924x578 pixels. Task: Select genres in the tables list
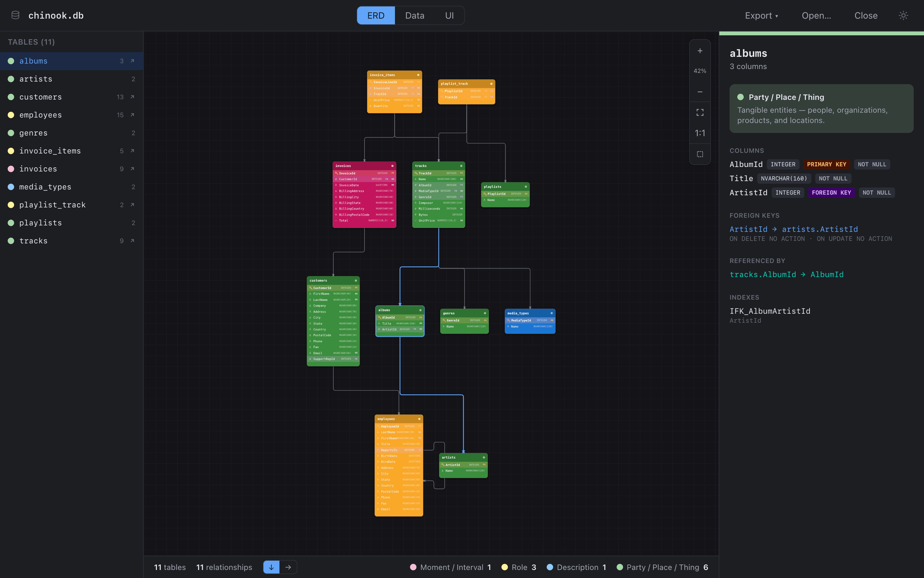pyautogui.click(x=72, y=133)
